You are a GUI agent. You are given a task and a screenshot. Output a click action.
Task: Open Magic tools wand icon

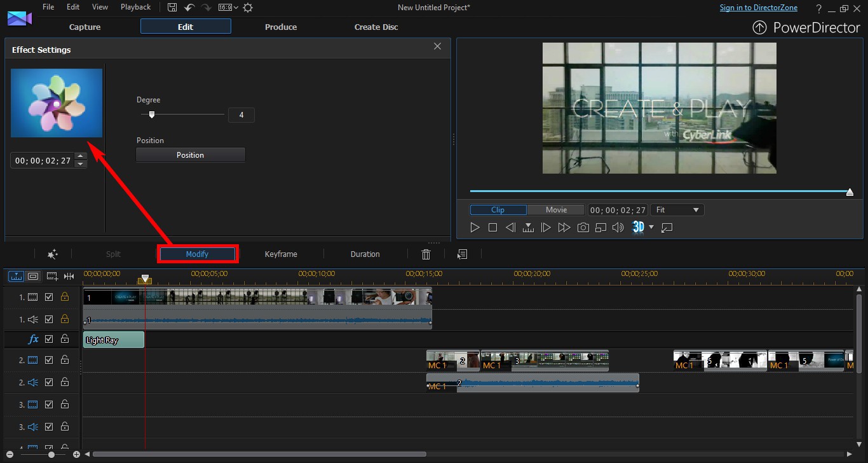tap(53, 254)
